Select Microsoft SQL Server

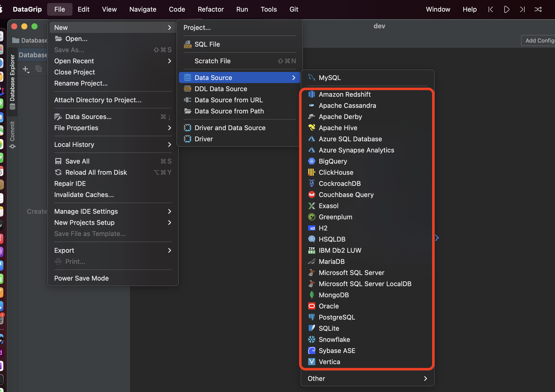[x=367, y=273]
